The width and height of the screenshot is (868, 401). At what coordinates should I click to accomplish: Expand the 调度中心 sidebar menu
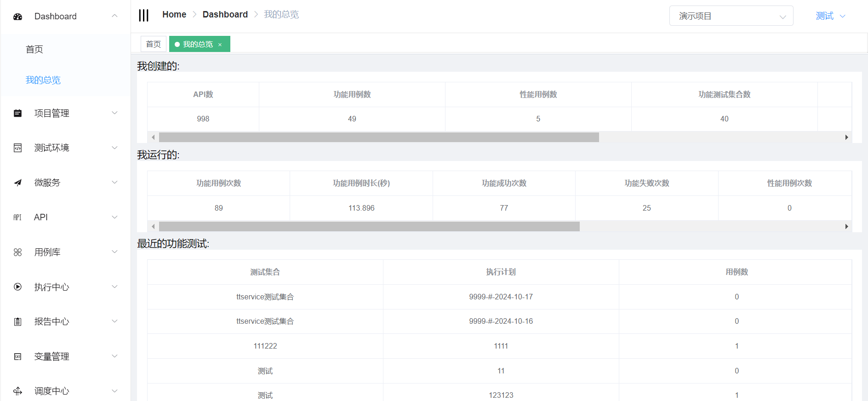(114, 391)
